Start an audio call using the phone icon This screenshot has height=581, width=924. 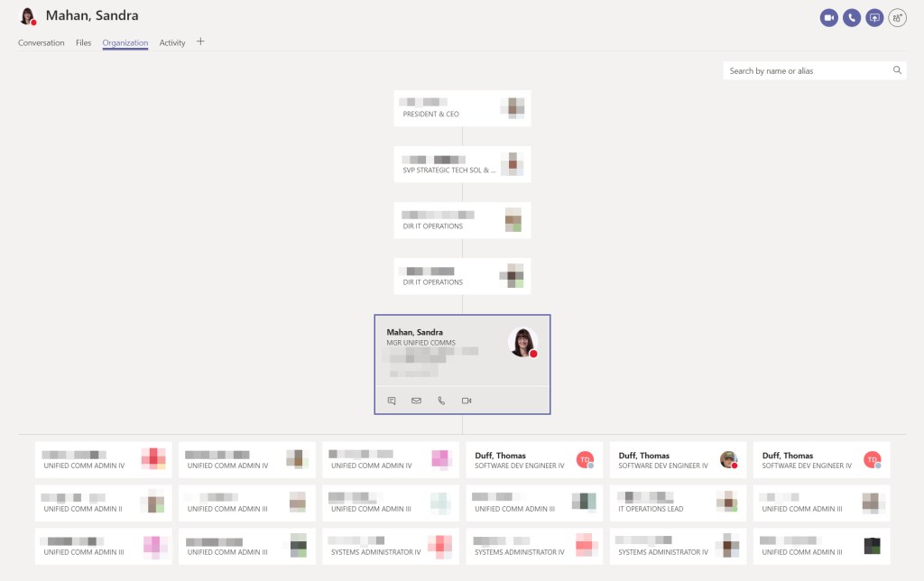852,16
